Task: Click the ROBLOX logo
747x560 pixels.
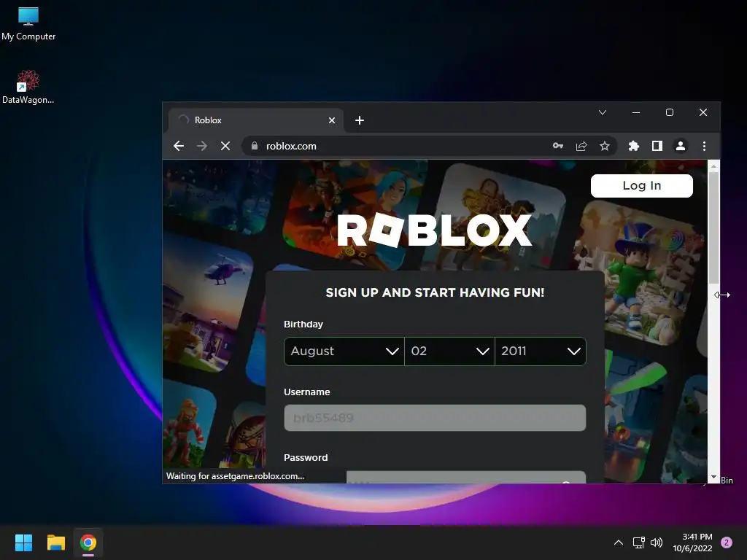Action: pos(435,230)
